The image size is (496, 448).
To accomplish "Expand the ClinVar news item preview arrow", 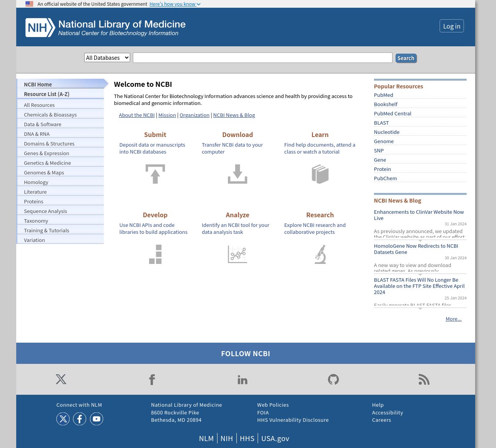I will (420, 241).
